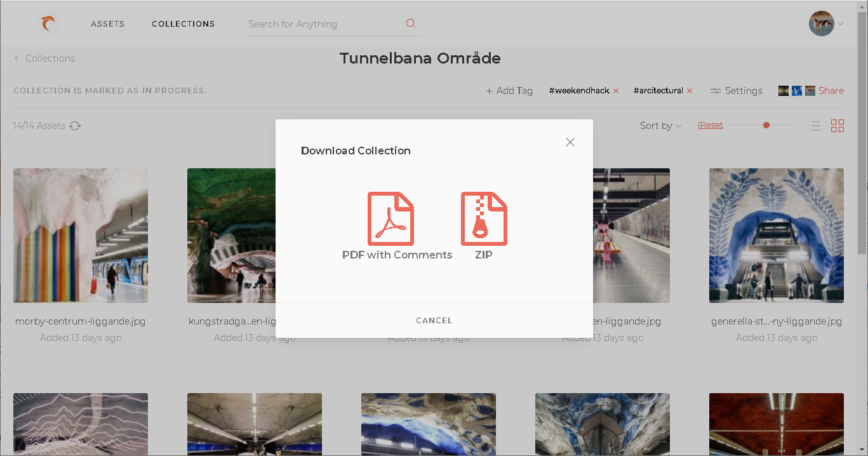Screen dimensions: 868x456
Task: Click the generella-st...-ny-liggande.jpg file name
Action: click(x=777, y=321)
